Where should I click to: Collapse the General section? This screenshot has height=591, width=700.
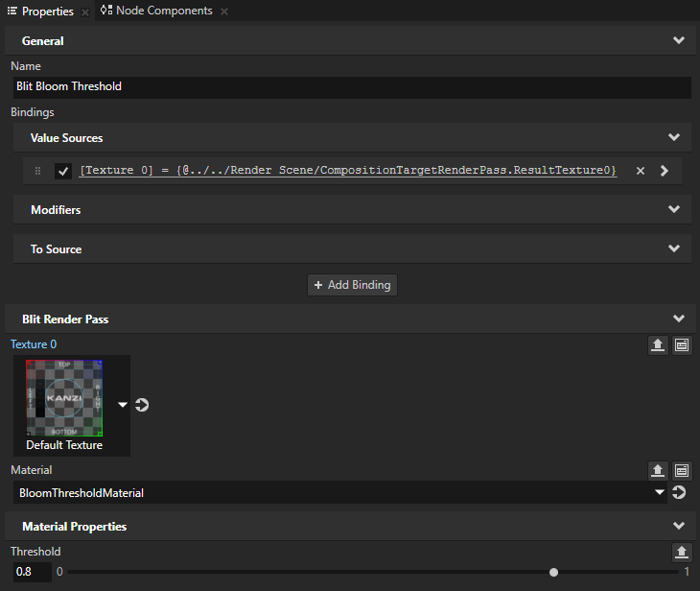(679, 40)
